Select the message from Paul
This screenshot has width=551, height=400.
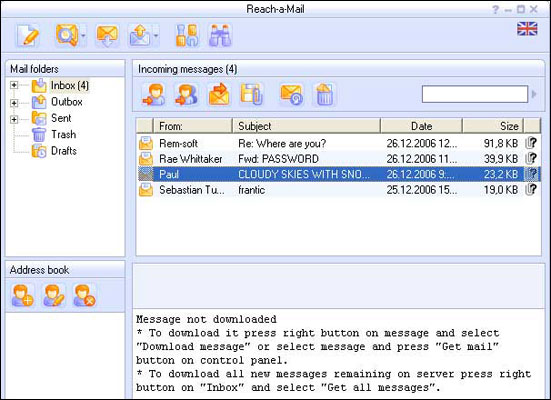(338, 174)
